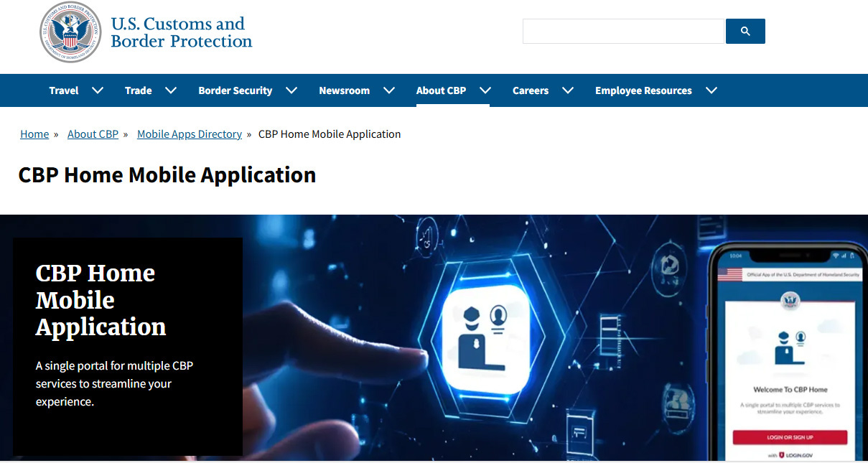Click the officer icon on the phone screen
The width and height of the screenshot is (868, 463).
[790, 347]
